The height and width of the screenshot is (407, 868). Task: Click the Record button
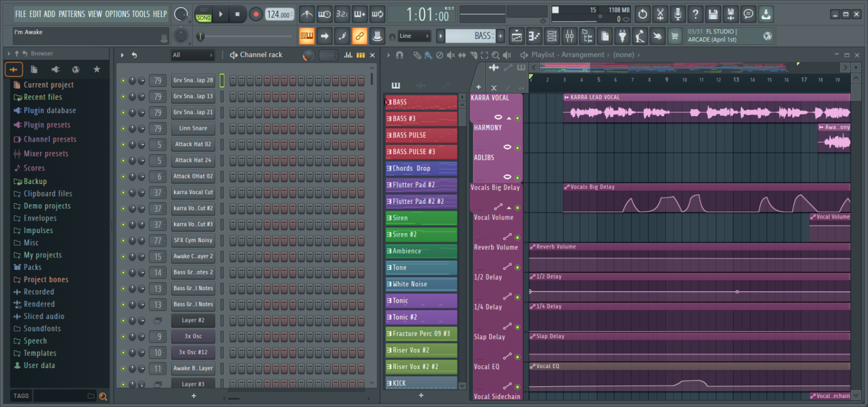[256, 14]
